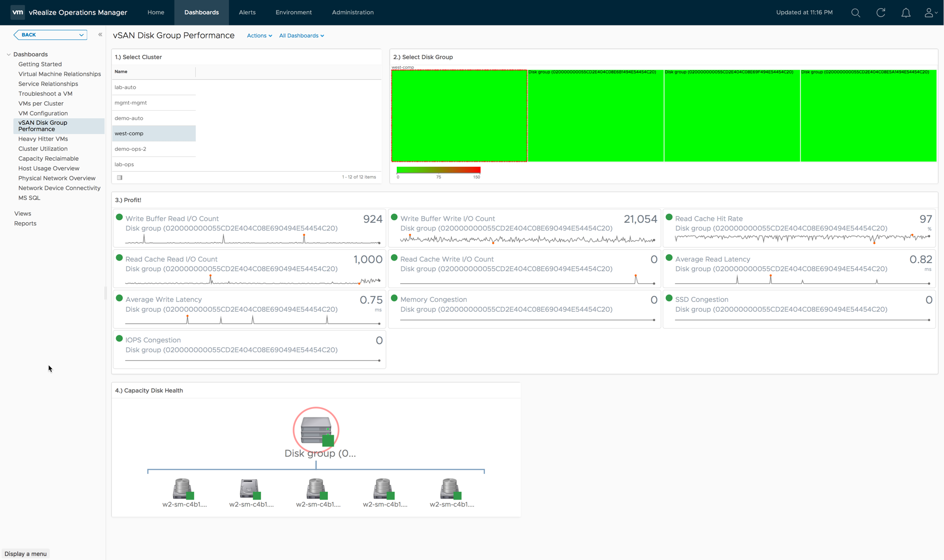Open the search magnifier icon
This screenshot has width=944, height=560.
coord(855,13)
